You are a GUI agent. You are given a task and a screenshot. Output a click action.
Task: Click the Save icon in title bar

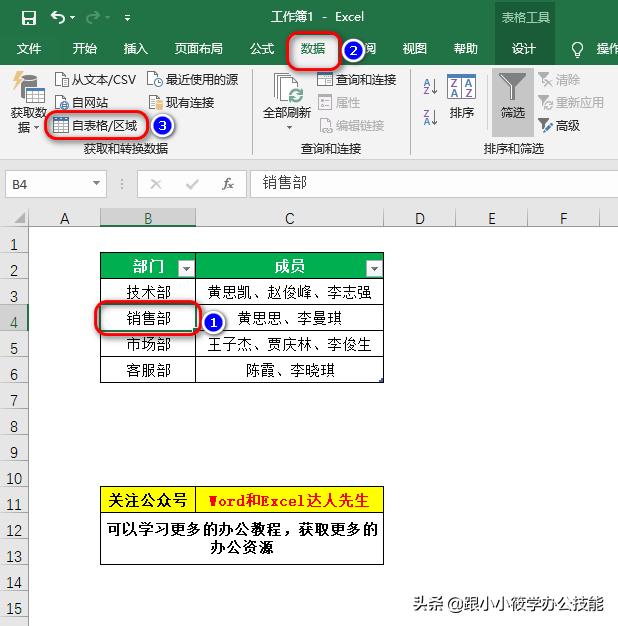(29, 18)
